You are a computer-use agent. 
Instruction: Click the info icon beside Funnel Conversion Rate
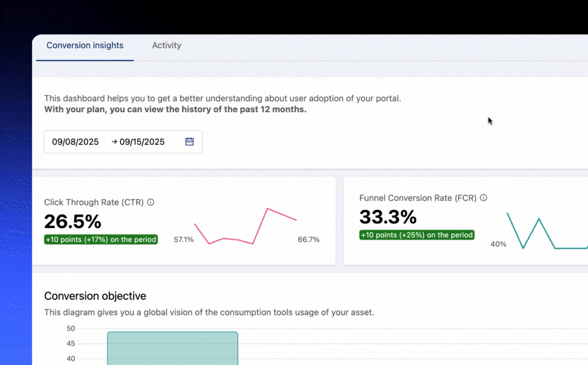pyautogui.click(x=484, y=198)
